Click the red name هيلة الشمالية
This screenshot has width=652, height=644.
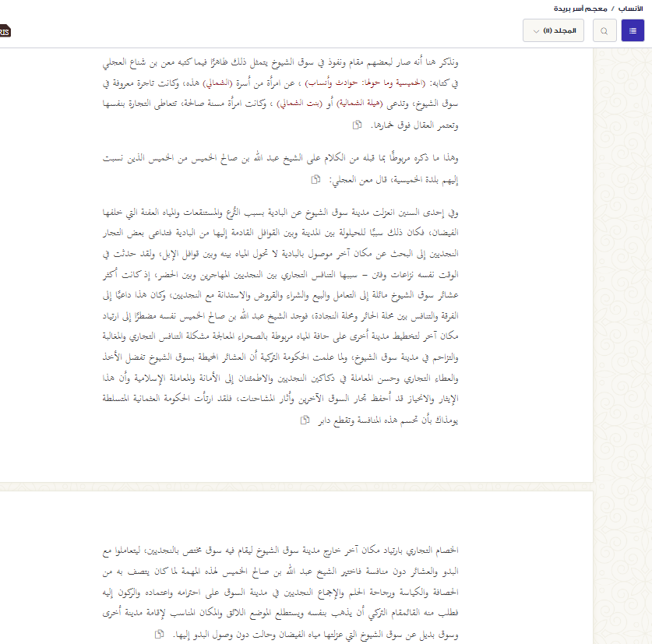pos(359,104)
